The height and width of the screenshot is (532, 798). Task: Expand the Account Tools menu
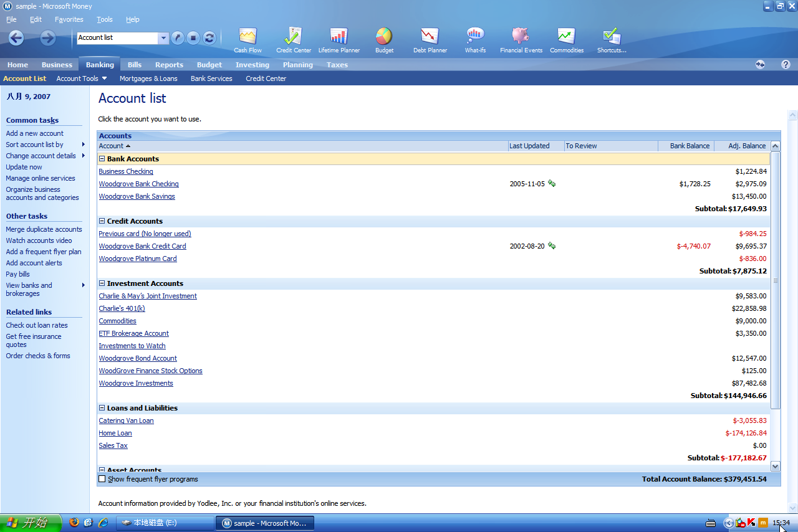point(81,78)
